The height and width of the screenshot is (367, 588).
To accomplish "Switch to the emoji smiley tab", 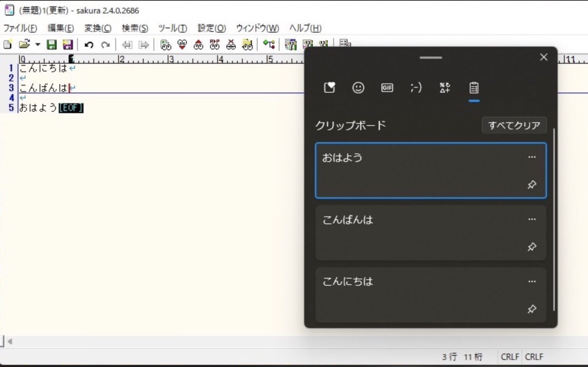I will pyautogui.click(x=358, y=88).
